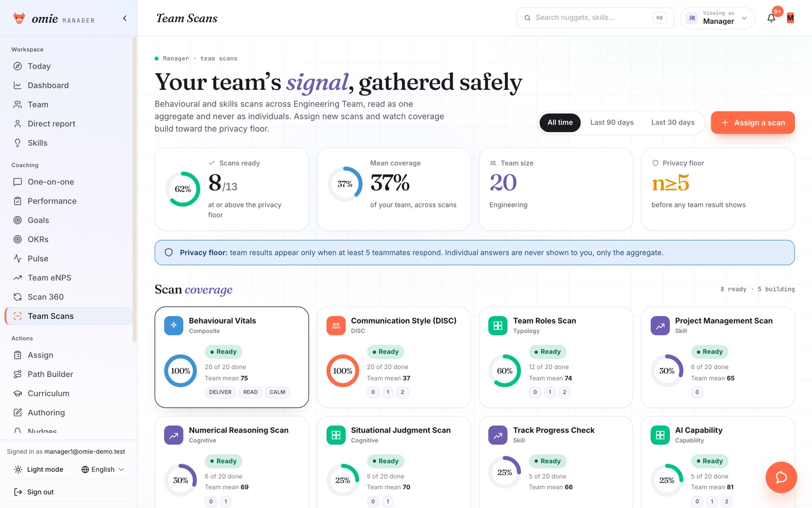Click the Performance clipboard icon

[x=18, y=201]
